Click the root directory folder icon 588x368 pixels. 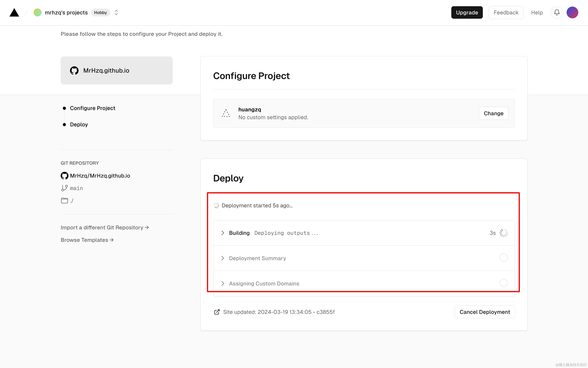point(64,201)
